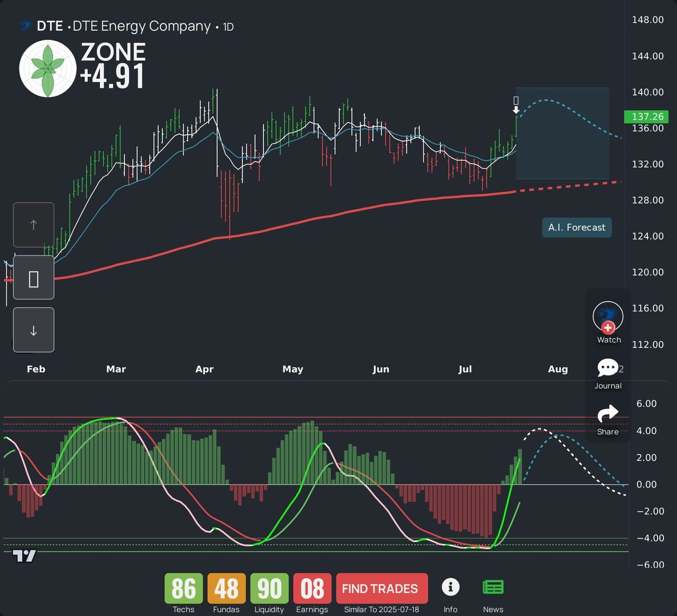Screen dimensions: 677x616
Task: Click the green ZONE flower badge
Action: click(48, 68)
